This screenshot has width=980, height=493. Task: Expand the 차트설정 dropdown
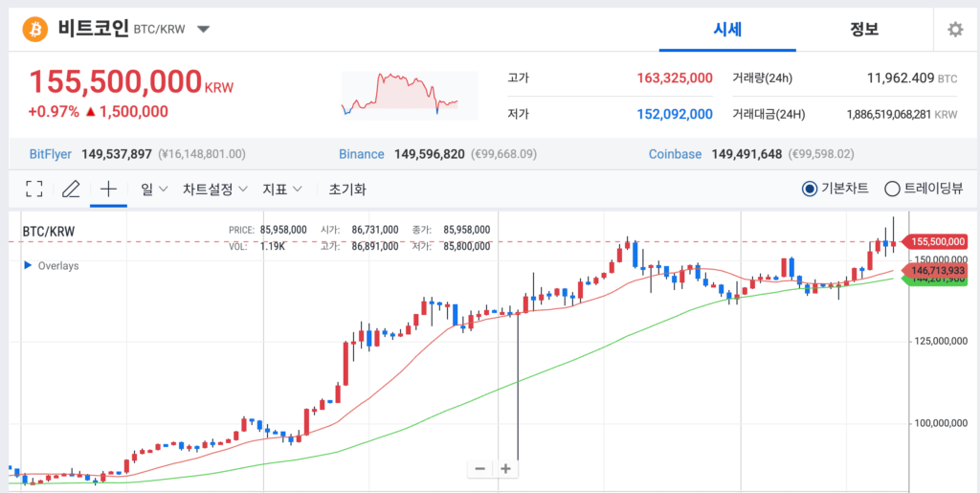click(215, 189)
